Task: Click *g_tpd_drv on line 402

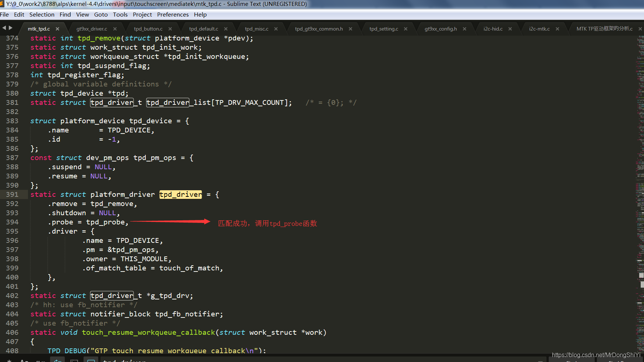Action: pos(168,296)
